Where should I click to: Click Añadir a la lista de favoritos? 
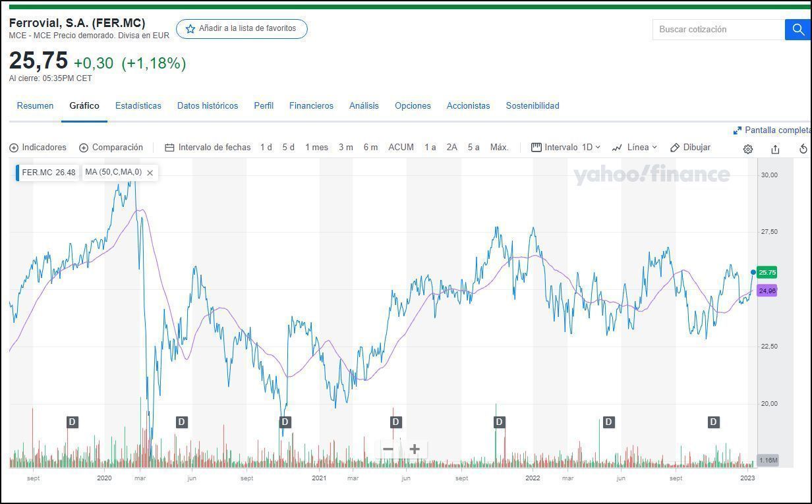[x=241, y=29]
